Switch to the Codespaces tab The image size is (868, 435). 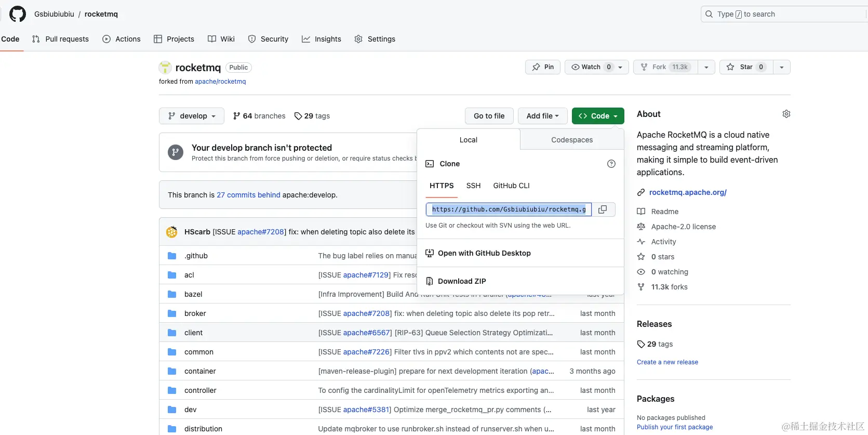tap(572, 140)
